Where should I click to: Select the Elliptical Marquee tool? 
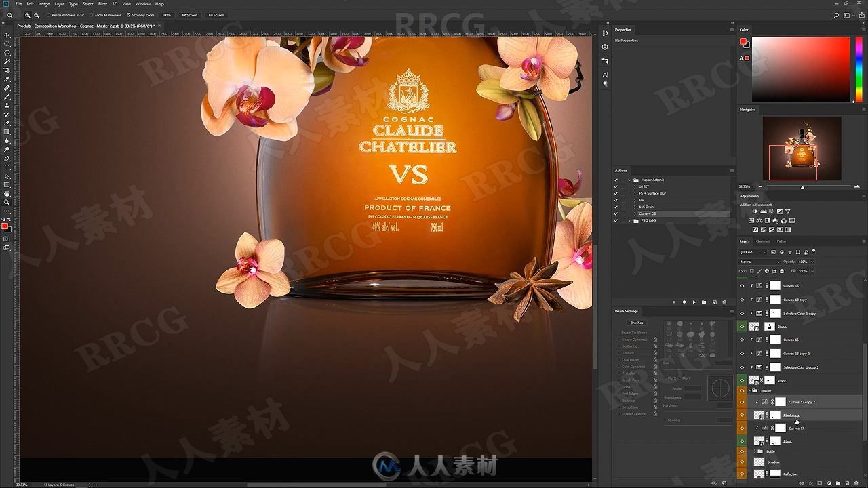click(x=7, y=44)
